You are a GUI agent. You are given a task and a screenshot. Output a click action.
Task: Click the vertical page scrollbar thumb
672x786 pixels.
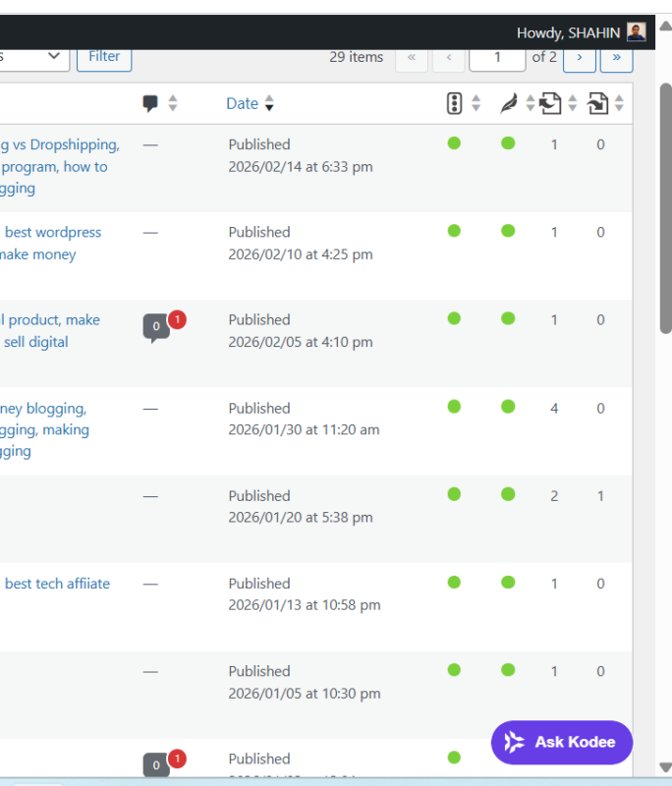[665, 196]
